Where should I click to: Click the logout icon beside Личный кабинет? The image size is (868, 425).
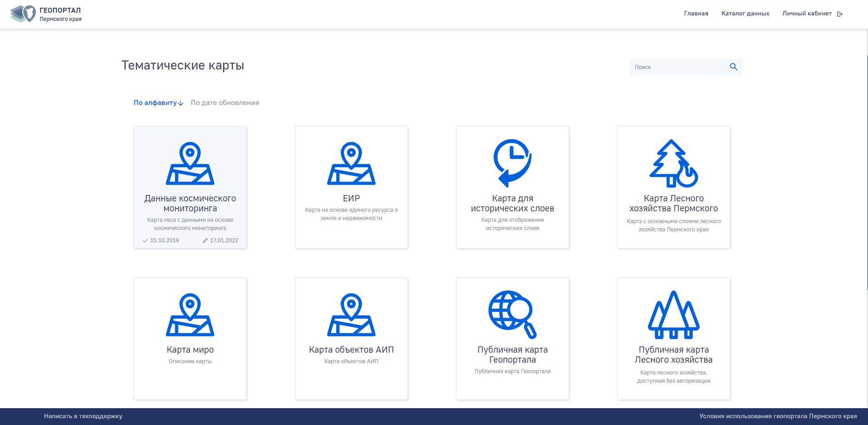point(839,14)
